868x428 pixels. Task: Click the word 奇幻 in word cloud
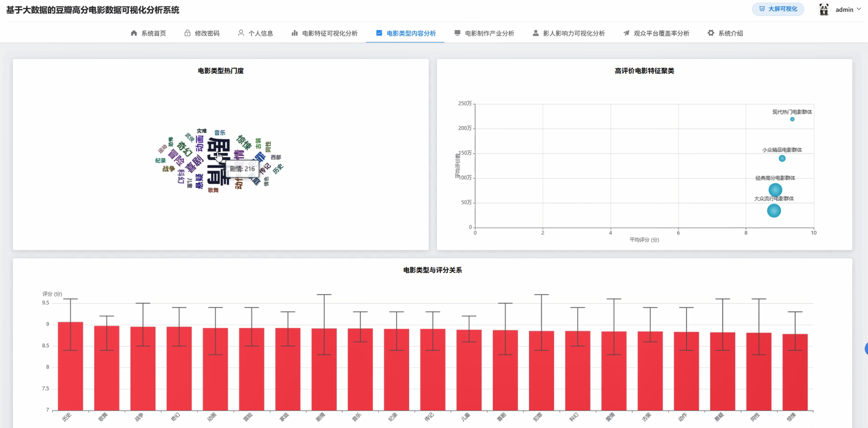(184, 149)
